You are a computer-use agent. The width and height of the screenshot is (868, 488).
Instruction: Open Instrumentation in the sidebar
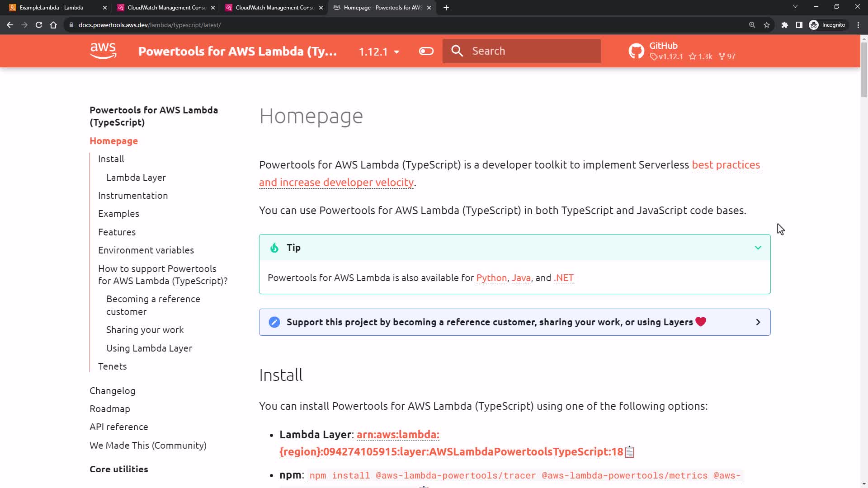133,196
